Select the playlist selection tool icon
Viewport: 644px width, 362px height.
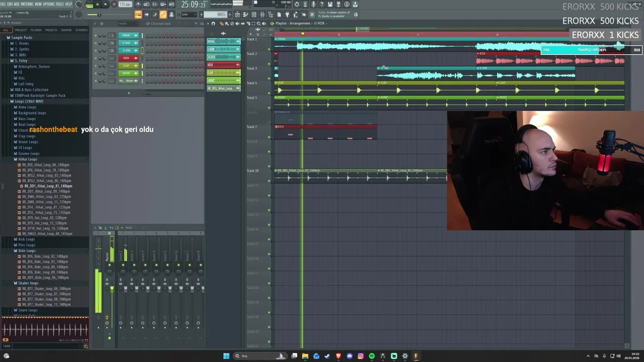pos(253,24)
